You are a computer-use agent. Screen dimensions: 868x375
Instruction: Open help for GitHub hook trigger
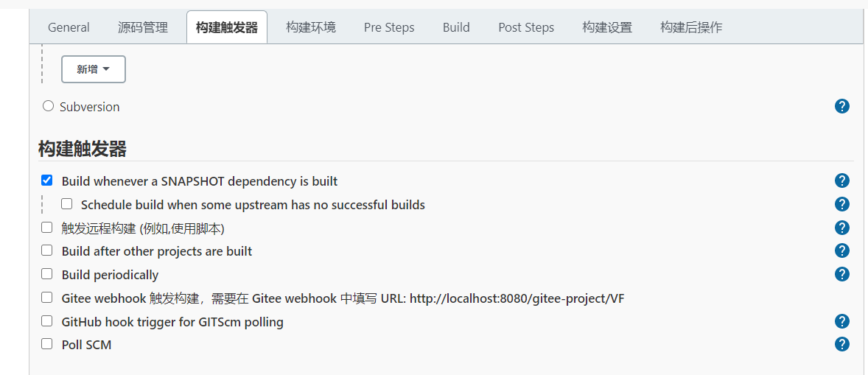point(842,321)
